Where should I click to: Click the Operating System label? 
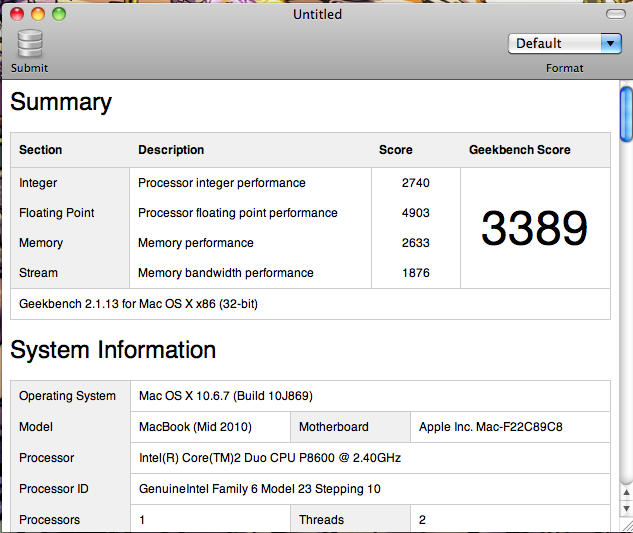click(67, 396)
